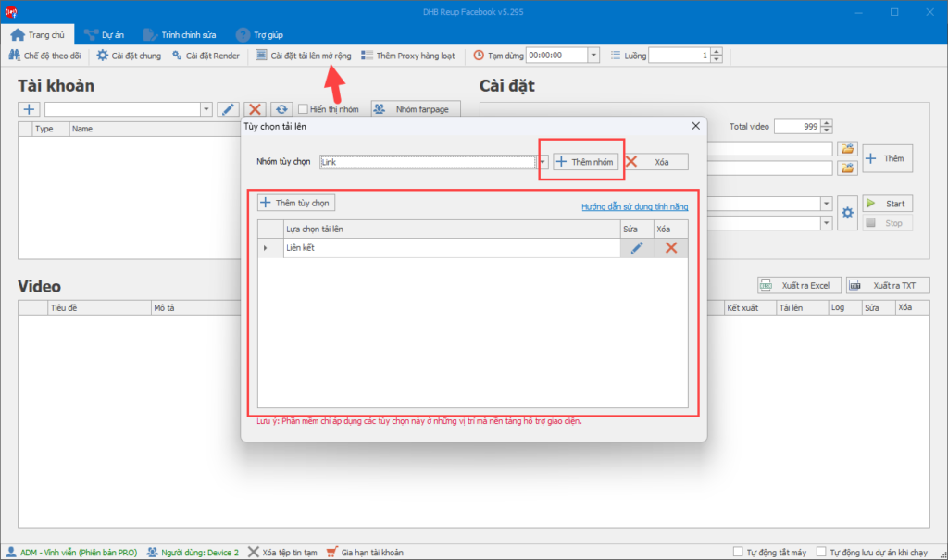The image size is (948, 560).
Task: Open the first folder browse icon
Action: click(x=846, y=148)
